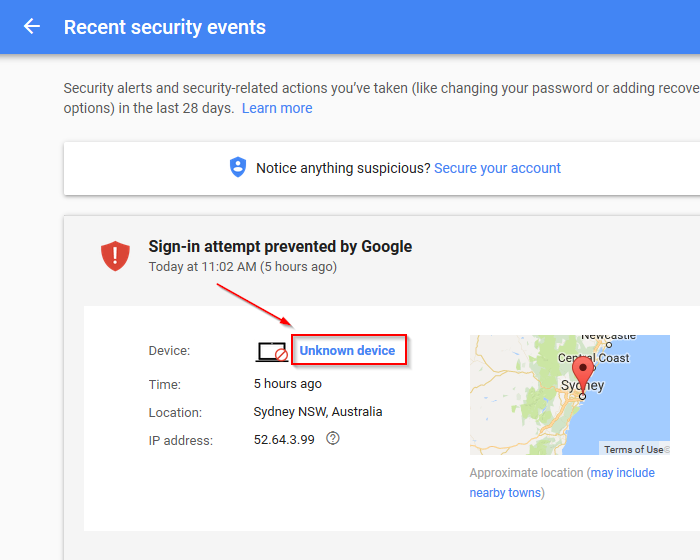Click the Newcastle label on the map

point(609,337)
